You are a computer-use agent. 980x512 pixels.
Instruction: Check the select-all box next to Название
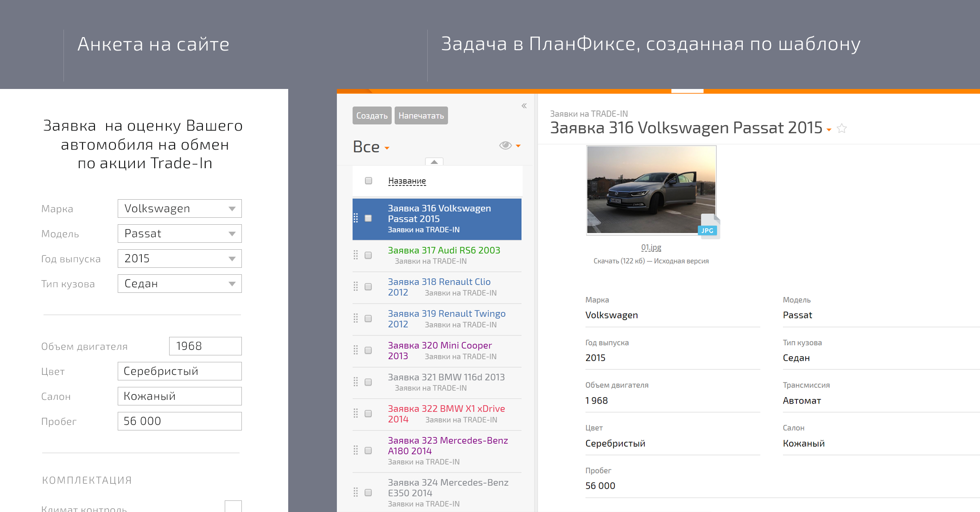tap(368, 181)
